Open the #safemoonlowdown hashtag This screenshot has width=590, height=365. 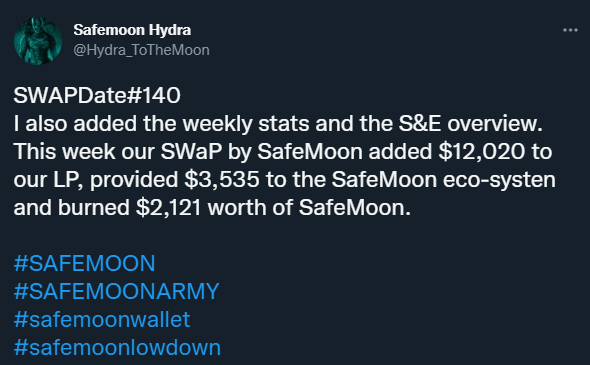click(117, 347)
